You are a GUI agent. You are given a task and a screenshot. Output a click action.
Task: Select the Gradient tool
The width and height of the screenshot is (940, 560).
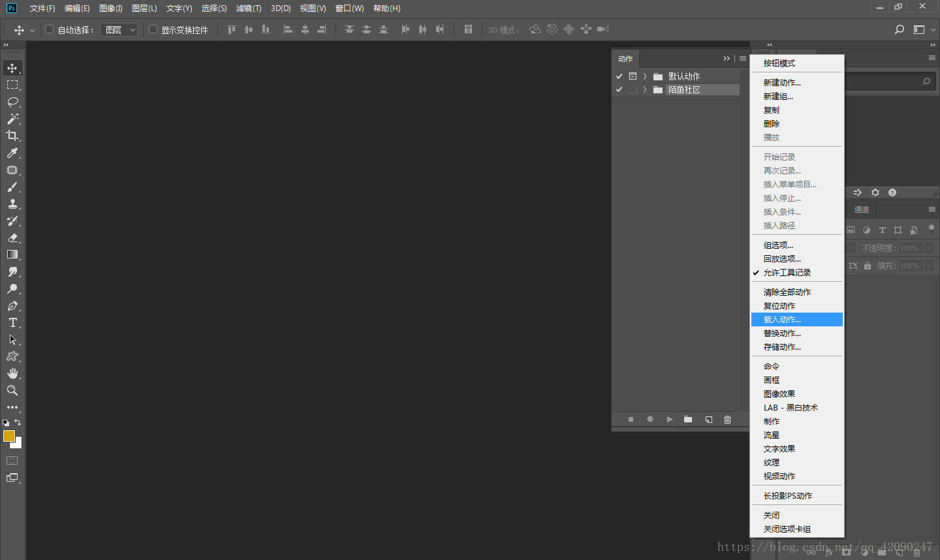[x=12, y=255]
